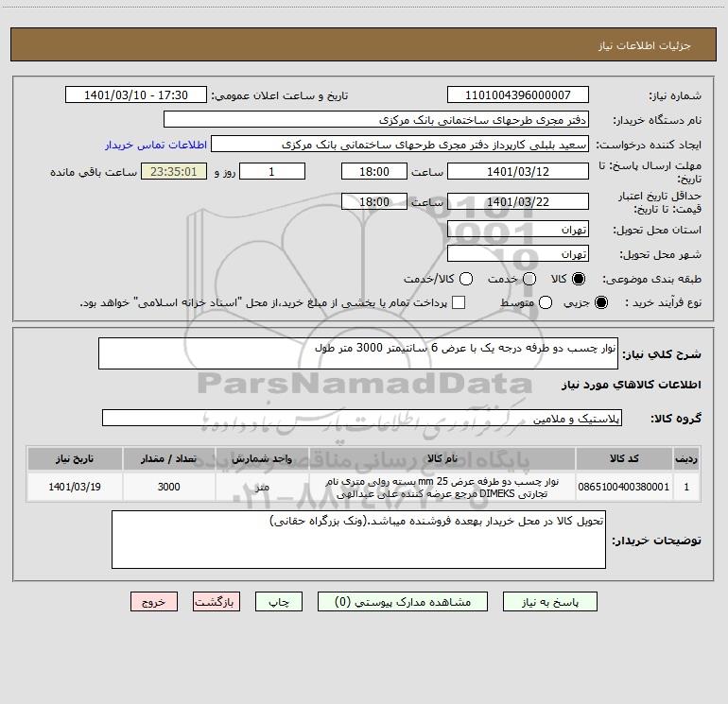The height and width of the screenshot is (704, 728).
Task: Click the چاپ print button
Action: [x=279, y=602]
